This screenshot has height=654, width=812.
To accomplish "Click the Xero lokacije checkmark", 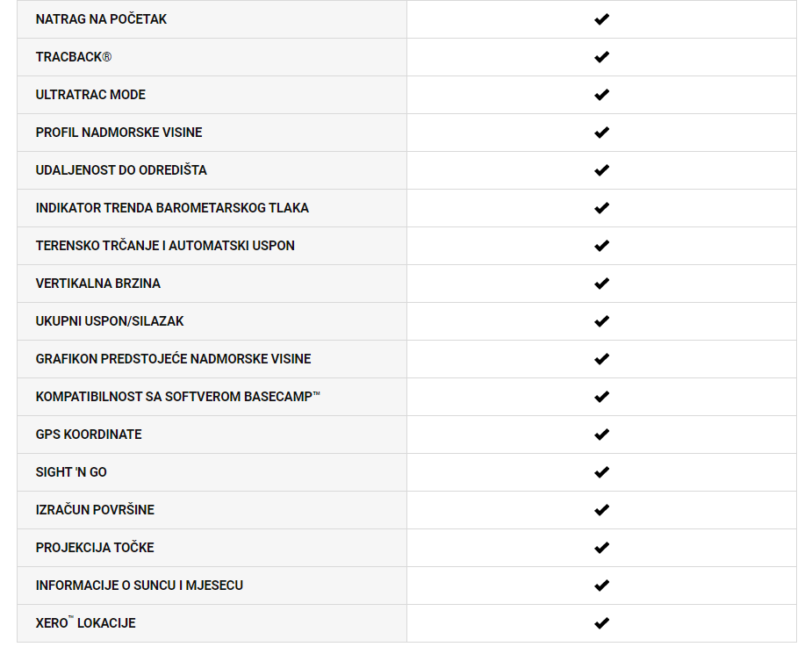I will [x=601, y=623].
